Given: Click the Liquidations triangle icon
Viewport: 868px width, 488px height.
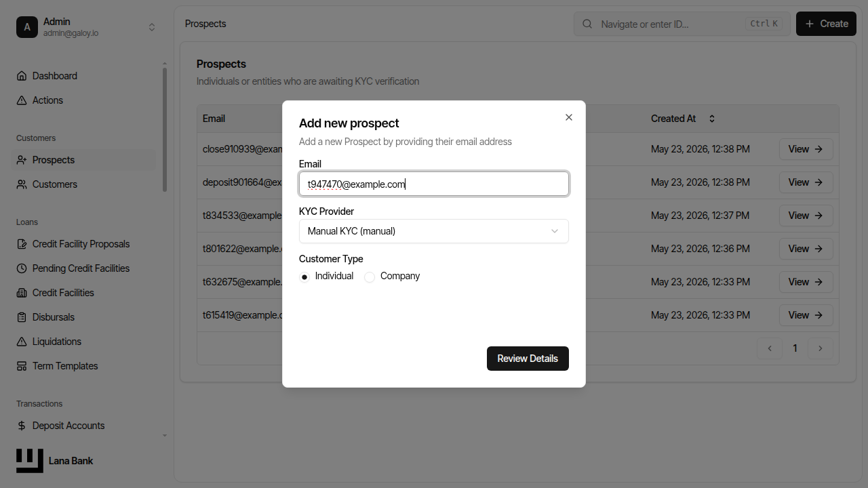Looking at the screenshot, I should (22, 342).
